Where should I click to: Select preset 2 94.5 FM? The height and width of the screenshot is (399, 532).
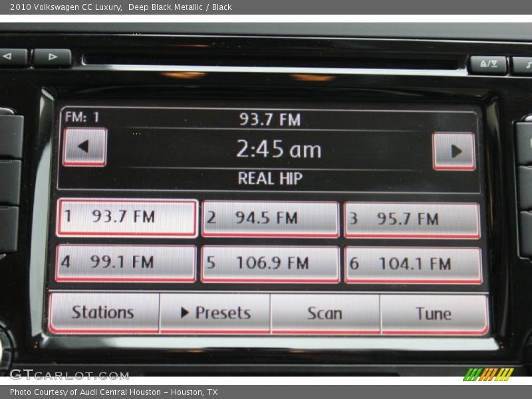[270, 219]
